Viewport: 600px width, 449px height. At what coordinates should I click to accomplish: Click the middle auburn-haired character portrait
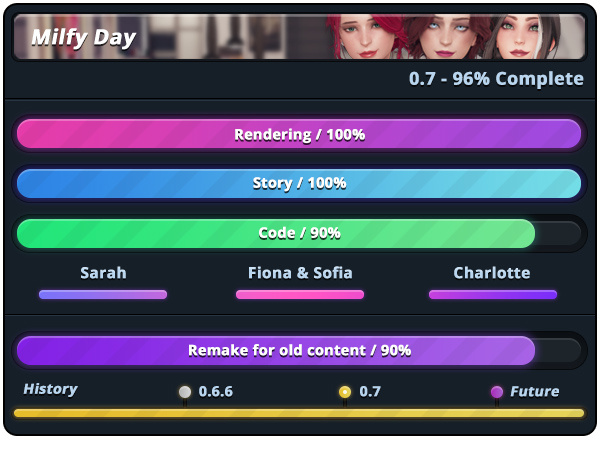446,36
